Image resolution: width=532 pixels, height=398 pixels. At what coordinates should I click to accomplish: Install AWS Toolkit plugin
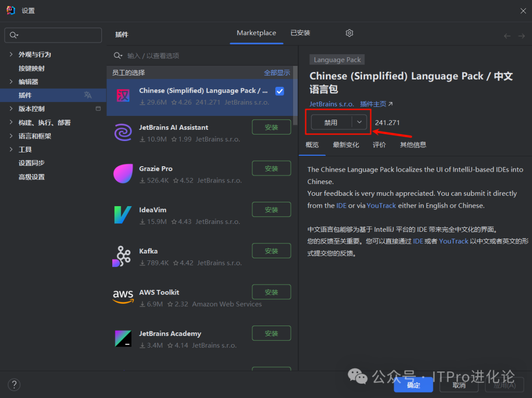pyautogui.click(x=271, y=292)
